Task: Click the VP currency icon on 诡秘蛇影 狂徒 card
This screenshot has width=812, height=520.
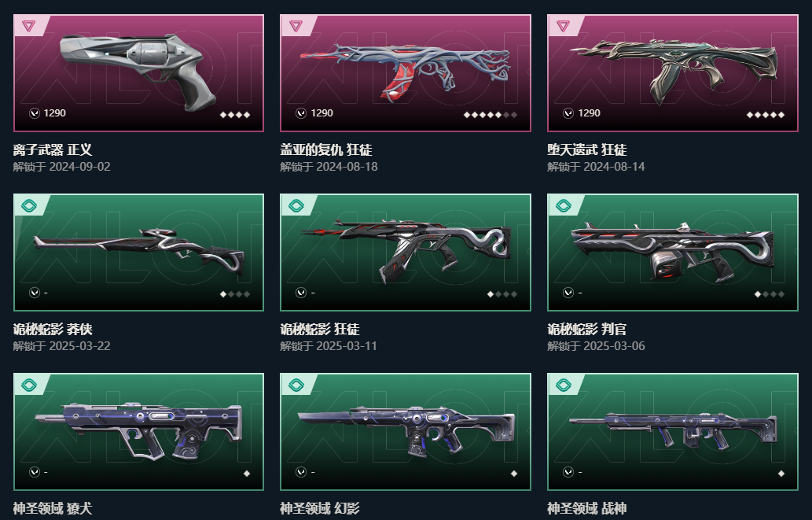Action: [x=301, y=293]
